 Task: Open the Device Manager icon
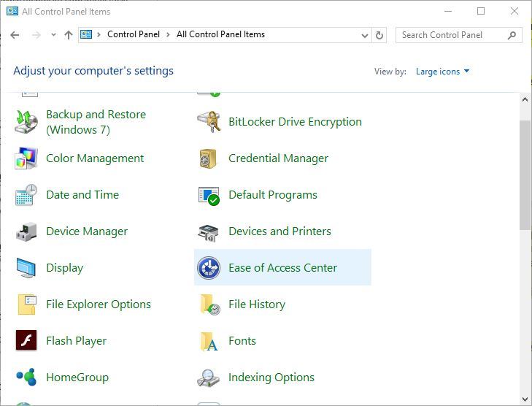pyautogui.click(x=26, y=231)
